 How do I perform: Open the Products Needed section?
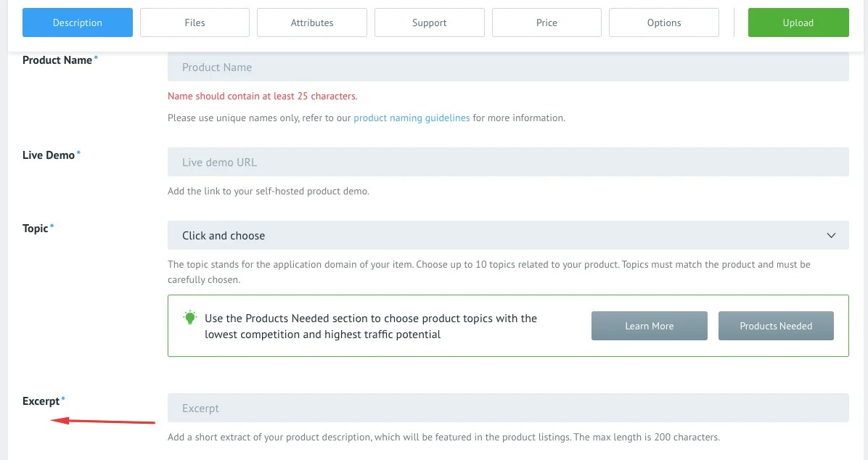776,326
